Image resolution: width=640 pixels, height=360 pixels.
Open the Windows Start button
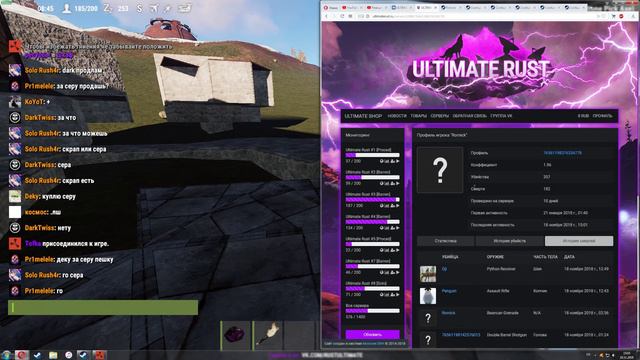click(6, 355)
